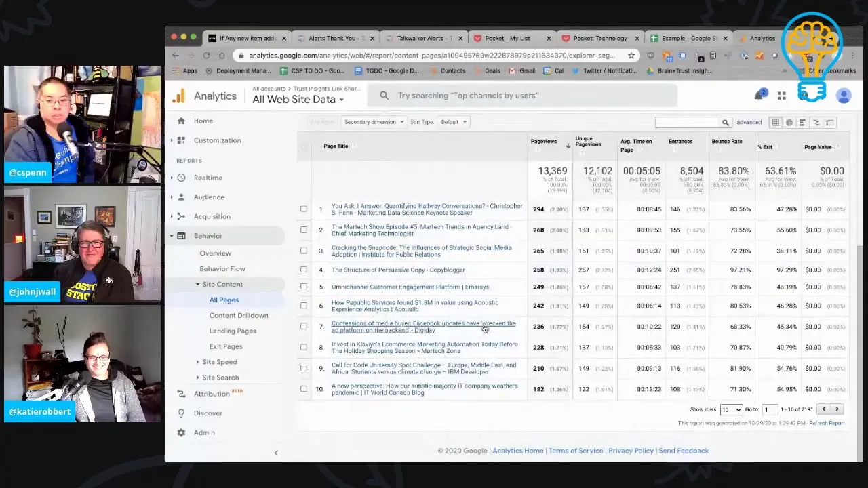Click the table filter search box
868x488 pixels.
click(687, 123)
